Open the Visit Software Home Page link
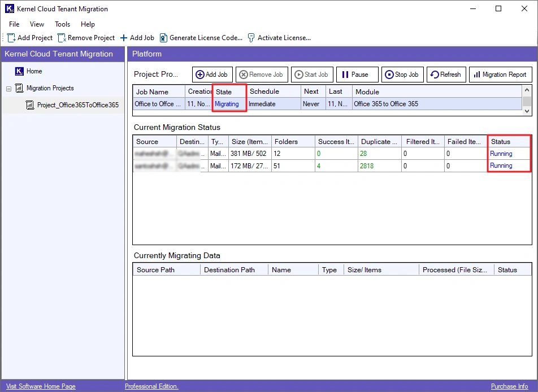 pyautogui.click(x=41, y=386)
